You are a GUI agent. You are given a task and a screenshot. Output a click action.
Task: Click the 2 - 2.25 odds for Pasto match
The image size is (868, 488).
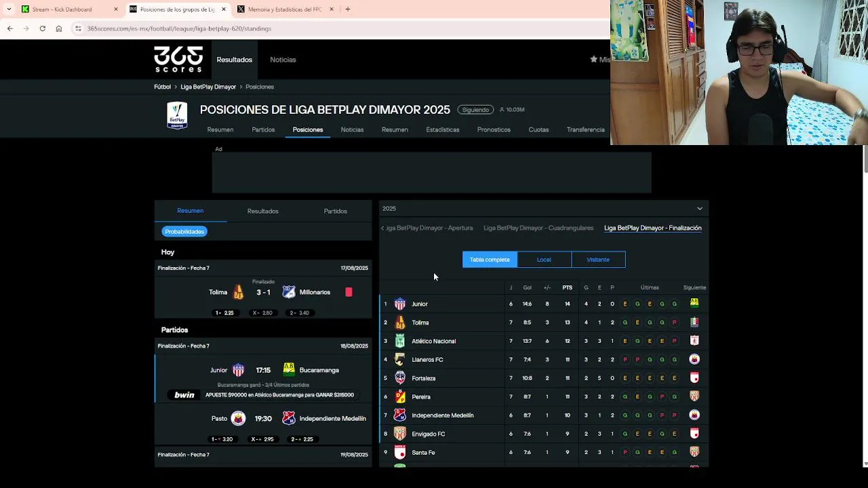302,439
